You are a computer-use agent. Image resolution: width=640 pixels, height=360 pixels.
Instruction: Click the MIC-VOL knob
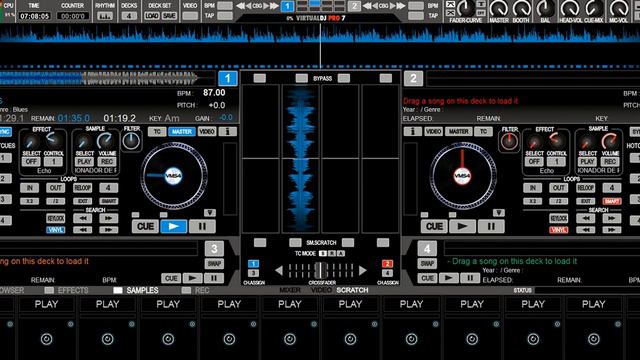619,8
